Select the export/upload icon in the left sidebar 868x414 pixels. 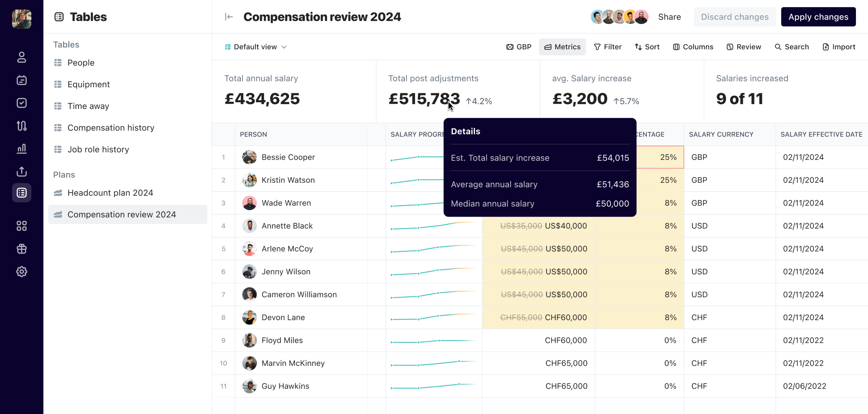click(22, 171)
